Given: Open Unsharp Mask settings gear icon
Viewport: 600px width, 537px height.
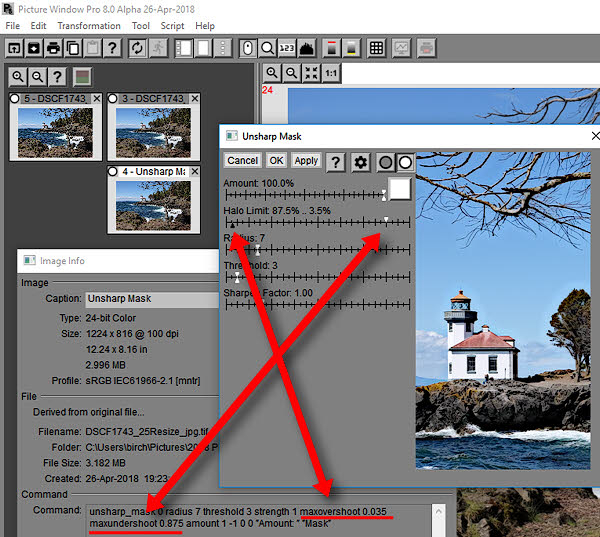Looking at the screenshot, I should (x=361, y=161).
